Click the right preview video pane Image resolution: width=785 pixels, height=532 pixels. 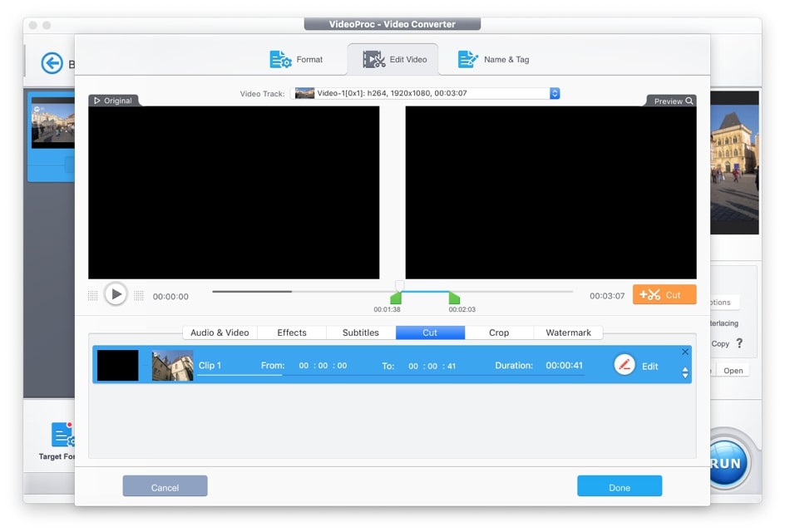(x=550, y=192)
